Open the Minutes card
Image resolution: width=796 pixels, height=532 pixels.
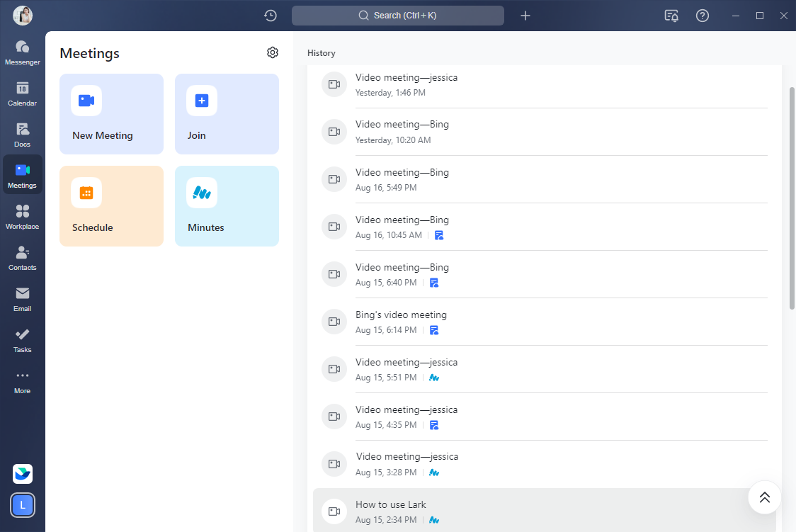(227, 206)
